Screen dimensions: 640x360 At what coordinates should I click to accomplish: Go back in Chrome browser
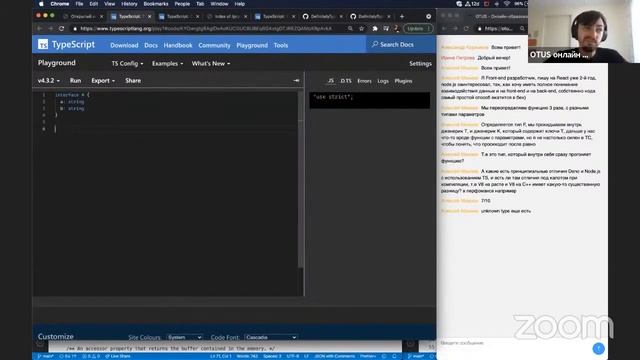(x=40, y=29)
